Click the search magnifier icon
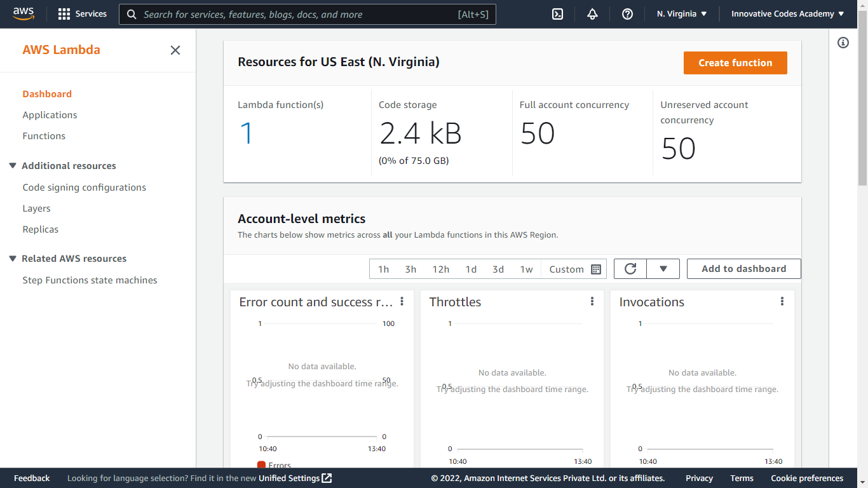The width and height of the screenshot is (868, 488). 132,14
